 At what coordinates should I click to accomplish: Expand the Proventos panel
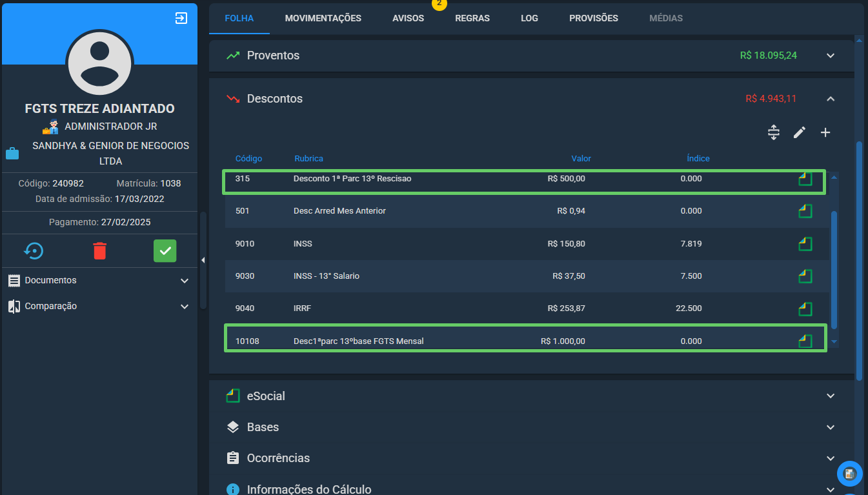click(831, 56)
